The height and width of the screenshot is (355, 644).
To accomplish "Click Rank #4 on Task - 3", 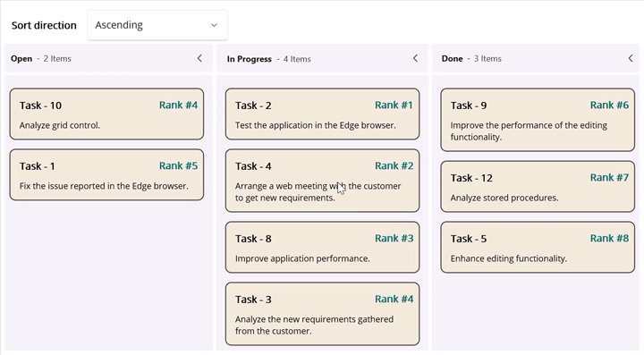I will pyautogui.click(x=394, y=300).
